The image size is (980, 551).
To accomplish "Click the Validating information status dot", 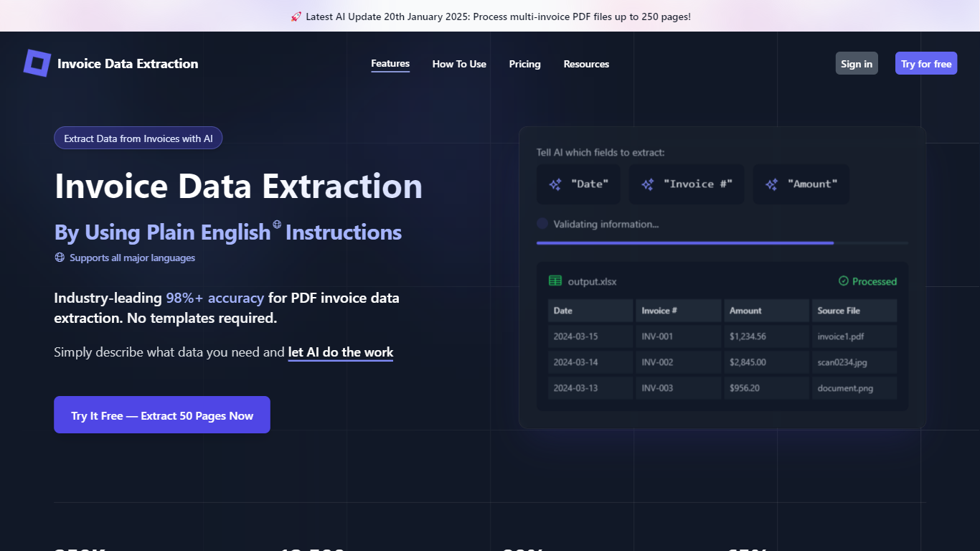I will click(x=542, y=224).
